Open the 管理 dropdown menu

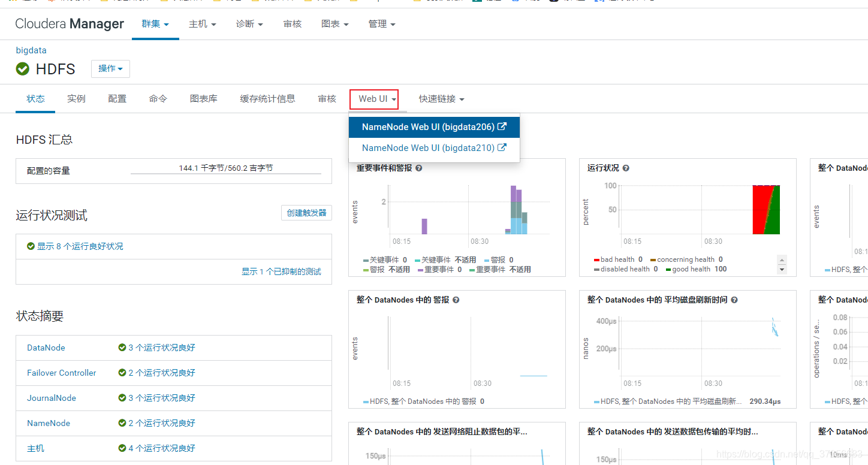coord(382,24)
